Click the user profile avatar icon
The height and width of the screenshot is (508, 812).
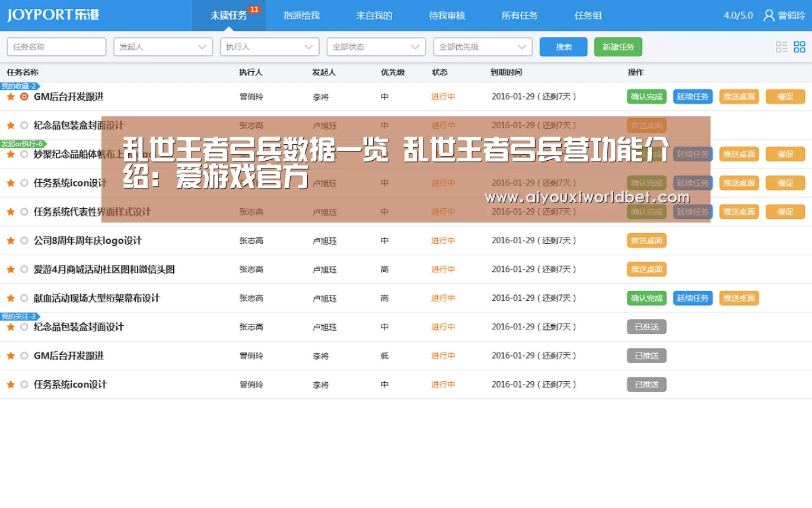pyautogui.click(x=769, y=15)
